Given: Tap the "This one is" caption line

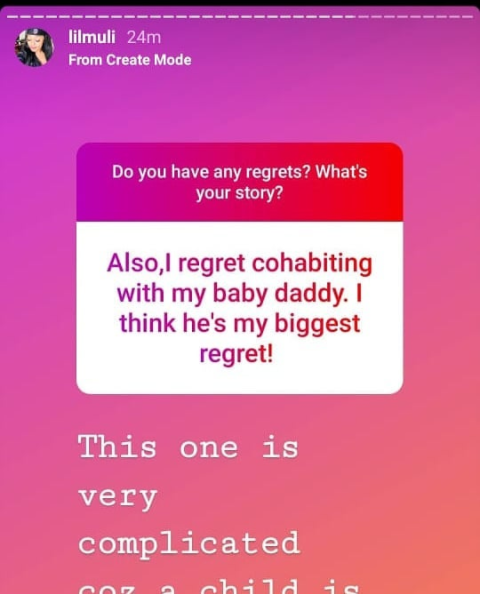Looking at the screenshot, I should (189, 447).
